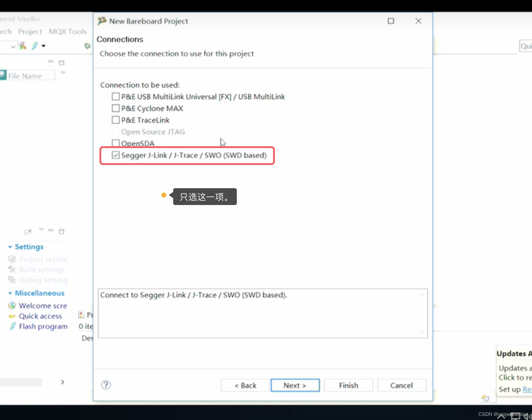Enable P&E USB MultiLink Universal connection
The image size is (532, 420).
click(x=115, y=96)
